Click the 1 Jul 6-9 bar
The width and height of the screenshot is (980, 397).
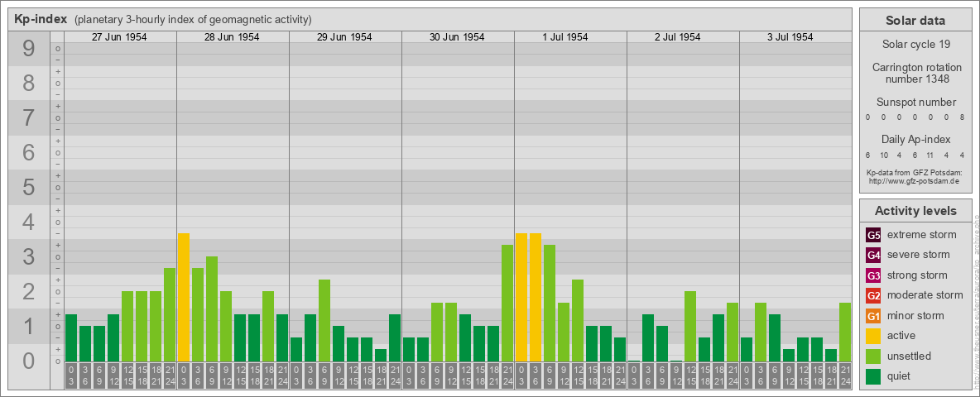click(x=550, y=304)
